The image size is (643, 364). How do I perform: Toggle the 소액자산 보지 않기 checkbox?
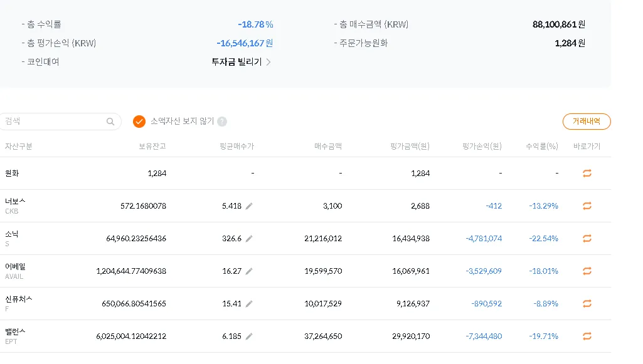(x=139, y=122)
